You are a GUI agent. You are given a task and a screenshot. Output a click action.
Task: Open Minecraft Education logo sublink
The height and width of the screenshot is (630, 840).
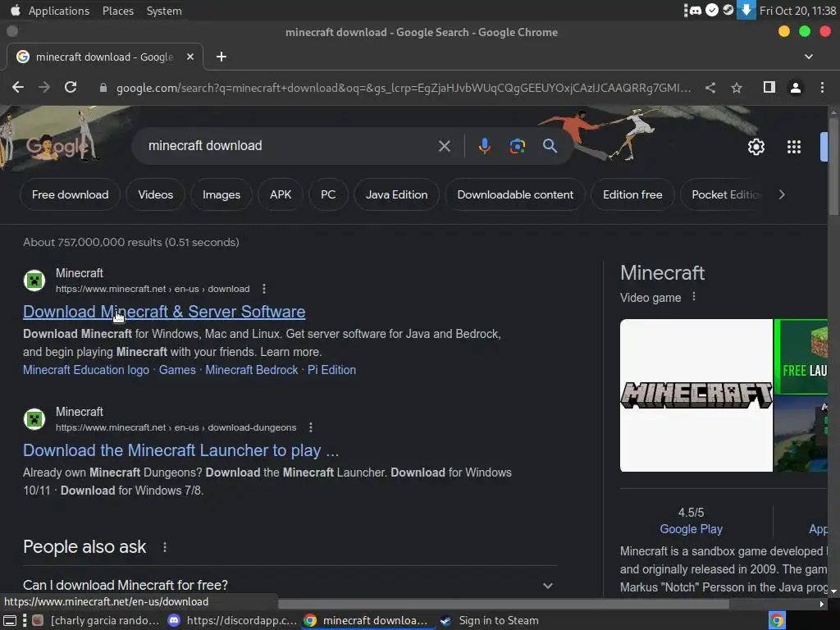pos(86,370)
